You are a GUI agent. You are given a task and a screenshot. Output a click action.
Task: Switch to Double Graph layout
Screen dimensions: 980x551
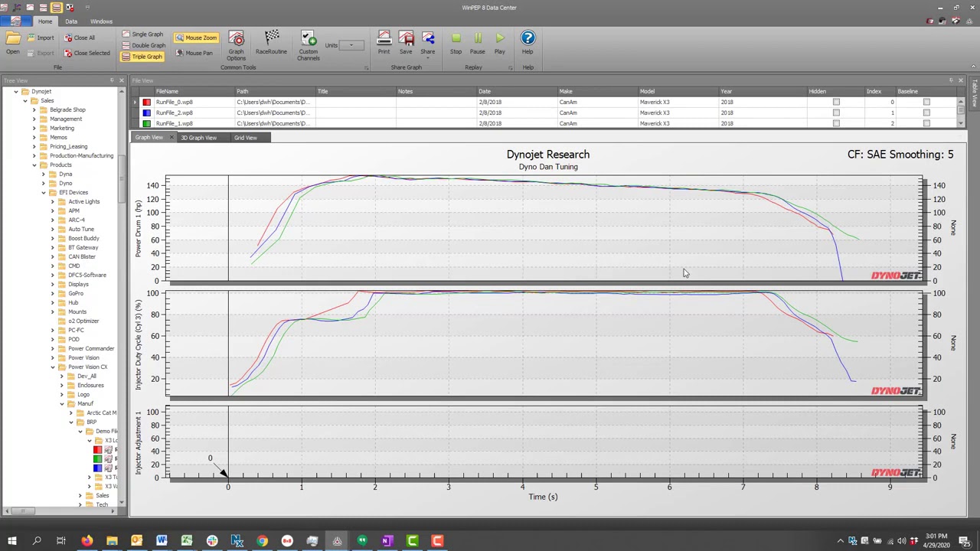tap(143, 45)
